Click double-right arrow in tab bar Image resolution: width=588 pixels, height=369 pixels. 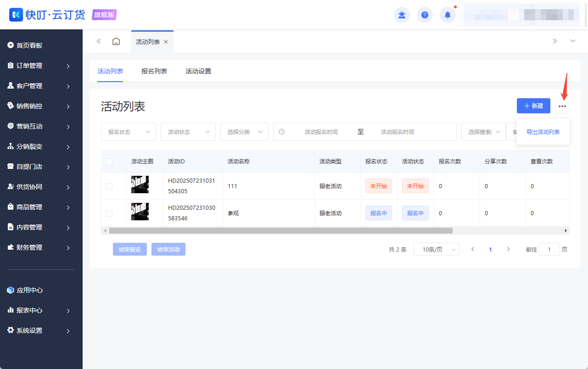pyautogui.click(x=555, y=41)
